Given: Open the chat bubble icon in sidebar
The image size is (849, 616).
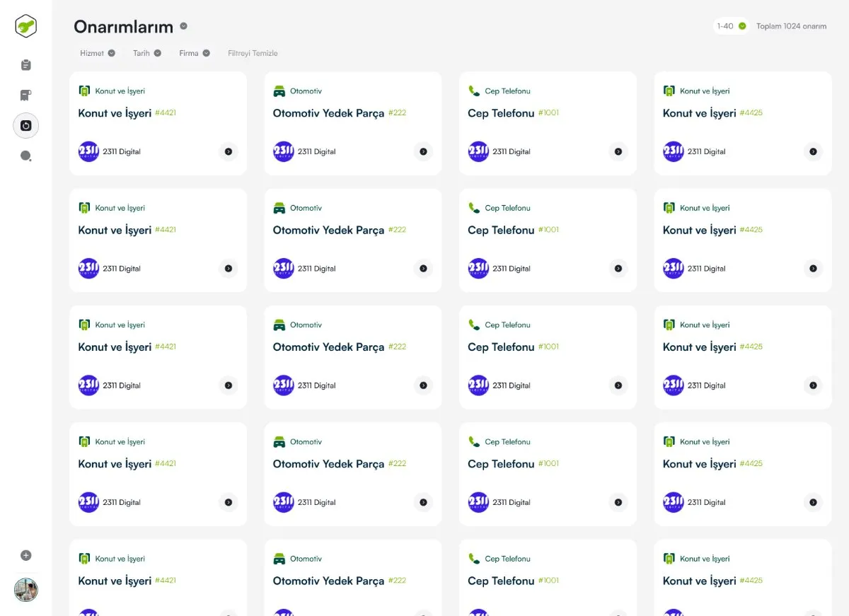Looking at the screenshot, I should 26,156.
